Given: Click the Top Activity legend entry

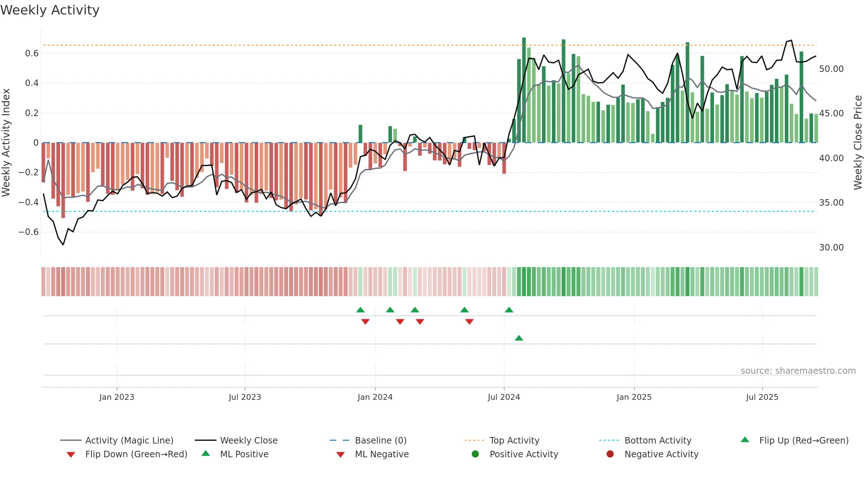Looking at the screenshot, I should (x=502, y=440).
